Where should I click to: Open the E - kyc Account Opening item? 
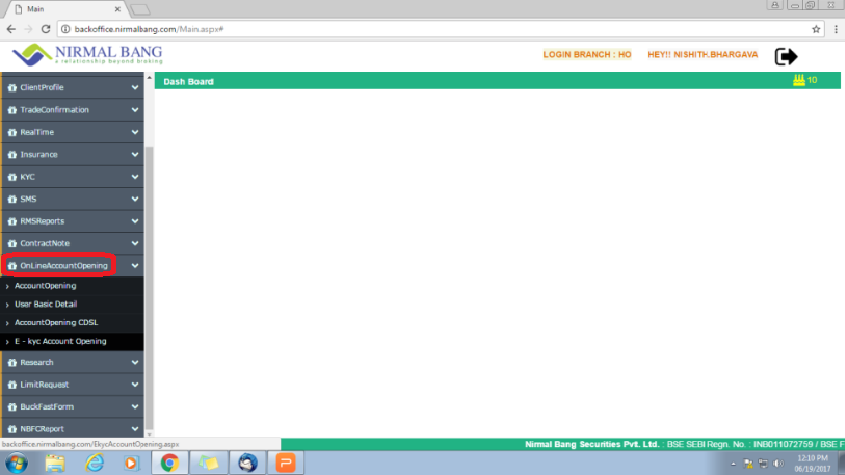tap(61, 342)
